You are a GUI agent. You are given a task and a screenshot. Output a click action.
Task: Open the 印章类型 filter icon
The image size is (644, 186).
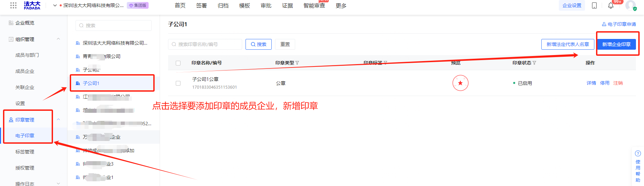click(297, 63)
